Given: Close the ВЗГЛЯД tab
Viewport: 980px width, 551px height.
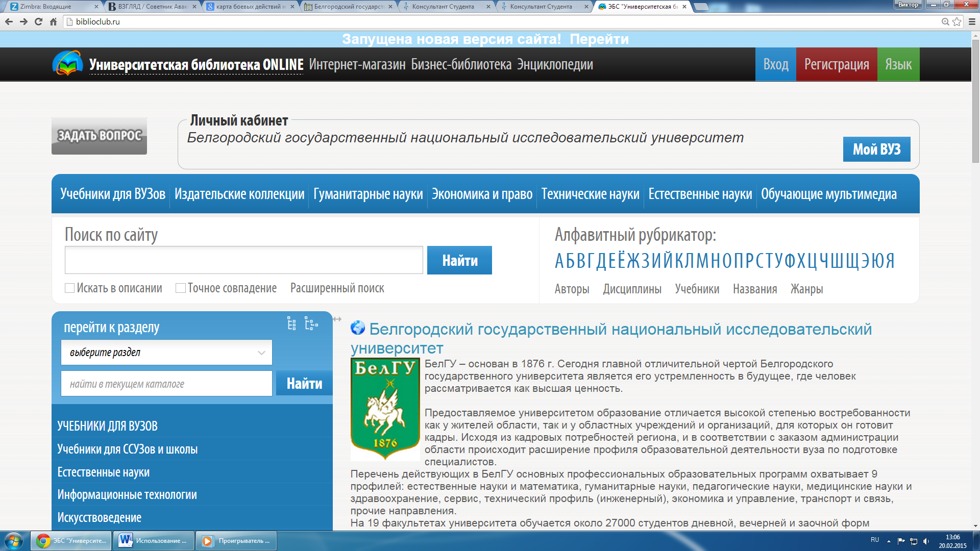Looking at the screenshot, I should (194, 7).
